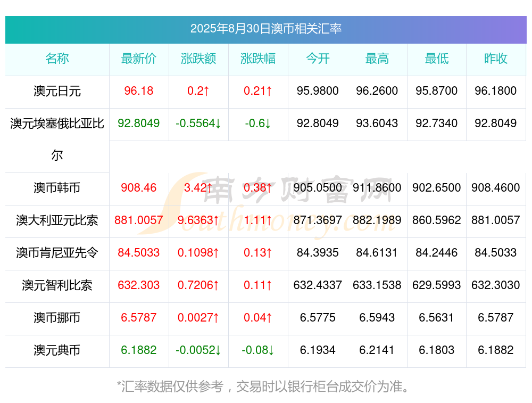Image resolution: width=532 pixels, height=403 pixels.
Task: Select red latest price 6.5787
Action: click(x=139, y=317)
